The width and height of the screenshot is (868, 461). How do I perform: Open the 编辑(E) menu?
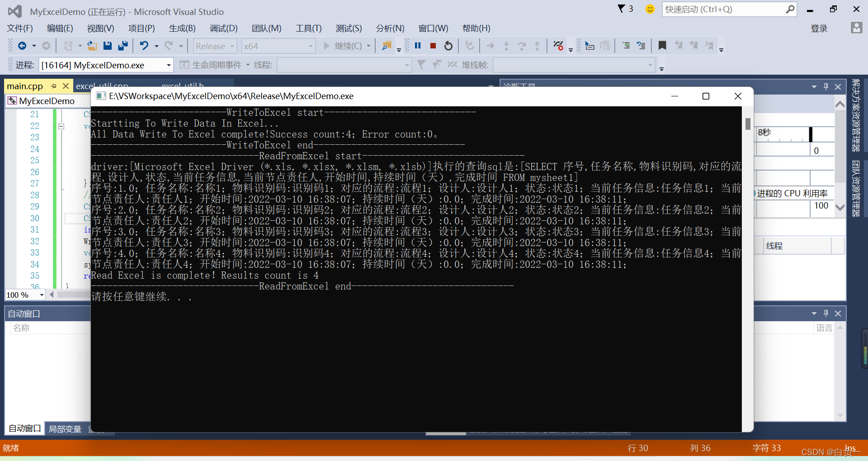[60, 28]
